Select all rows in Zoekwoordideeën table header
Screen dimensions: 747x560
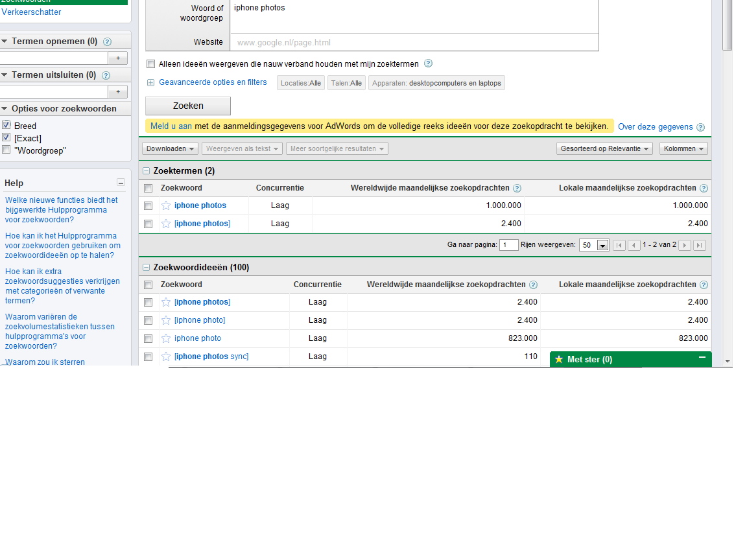coord(148,285)
